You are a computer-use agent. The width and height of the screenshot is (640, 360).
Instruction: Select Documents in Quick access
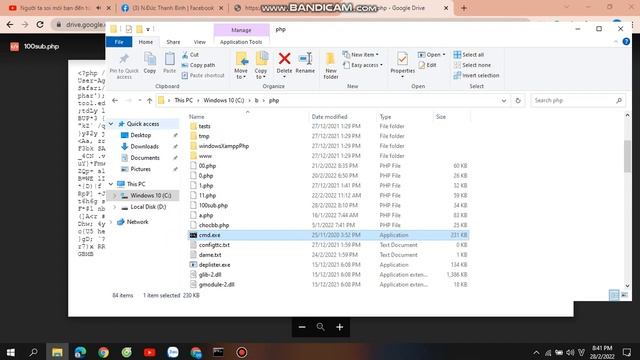pyautogui.click(x=145, y=158)
